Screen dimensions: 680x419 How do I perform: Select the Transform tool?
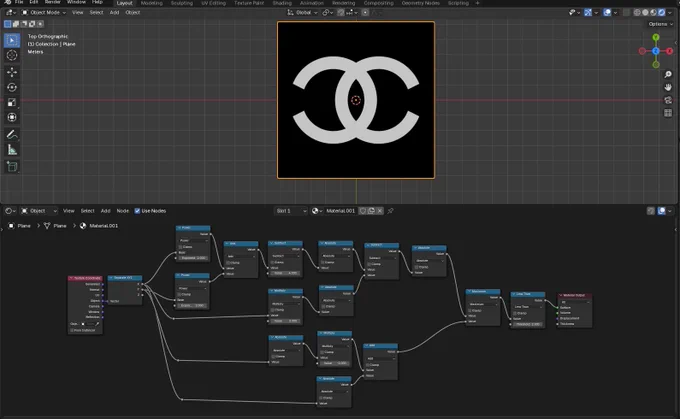[12, 118]
